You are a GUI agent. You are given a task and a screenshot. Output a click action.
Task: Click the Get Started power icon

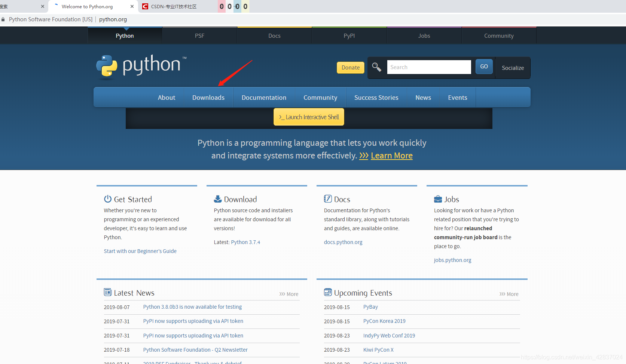coord(108,199)
